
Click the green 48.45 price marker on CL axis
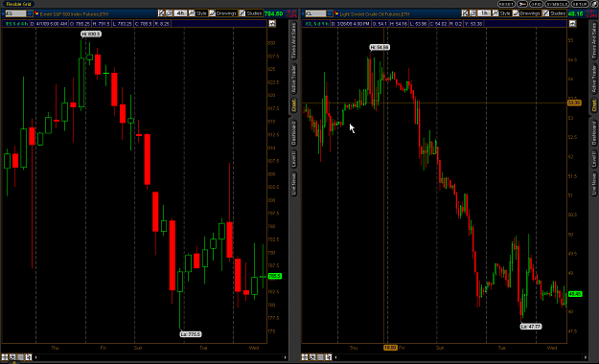coord(575,294)
